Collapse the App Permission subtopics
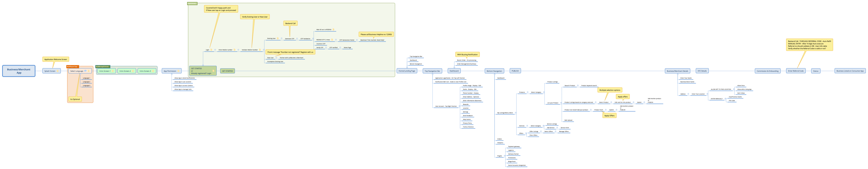The height and width of the screenshot is (169, 868). point(172,74)
